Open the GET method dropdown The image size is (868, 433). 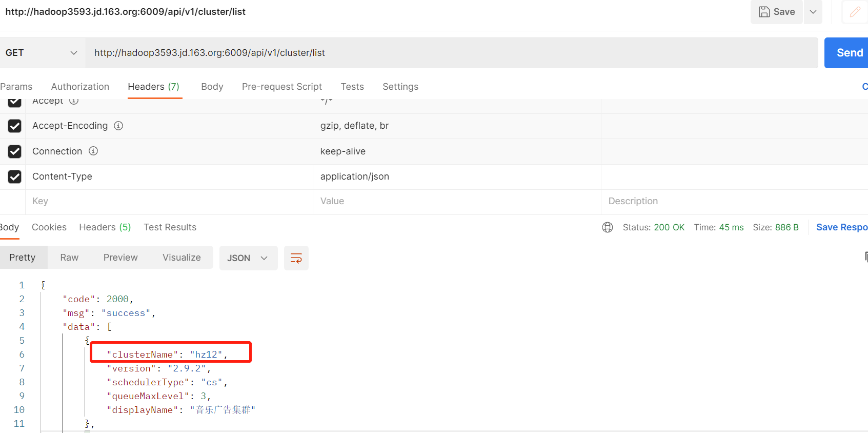[42, 53]
